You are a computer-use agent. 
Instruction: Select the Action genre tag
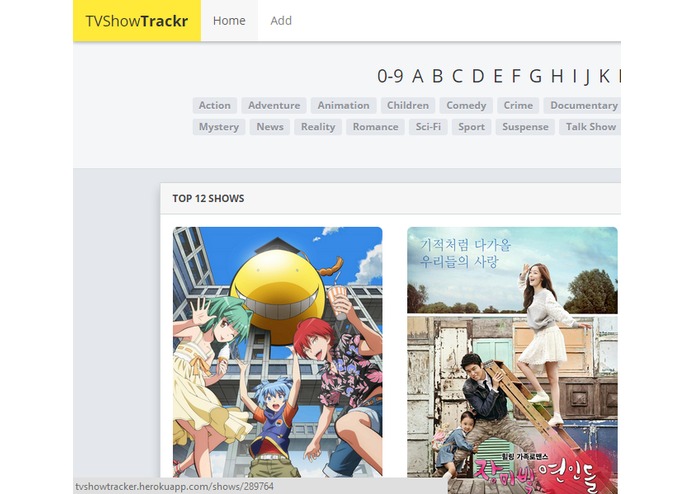215,105
